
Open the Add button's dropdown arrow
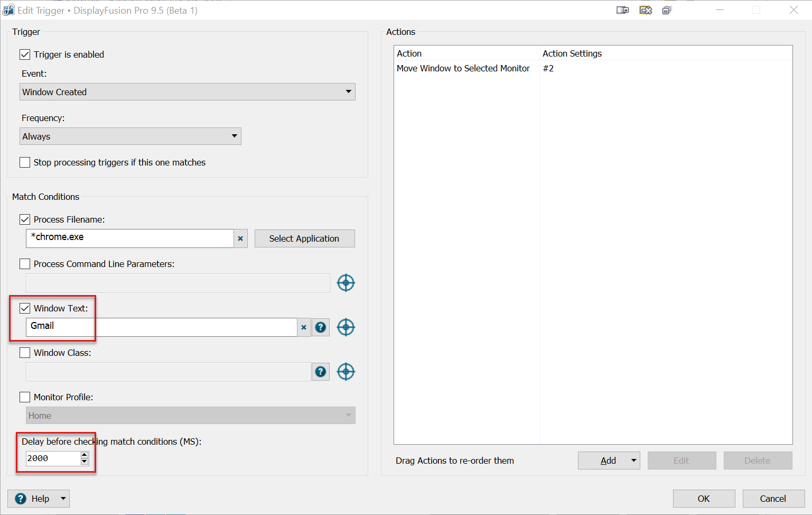(x=633, y=461)
